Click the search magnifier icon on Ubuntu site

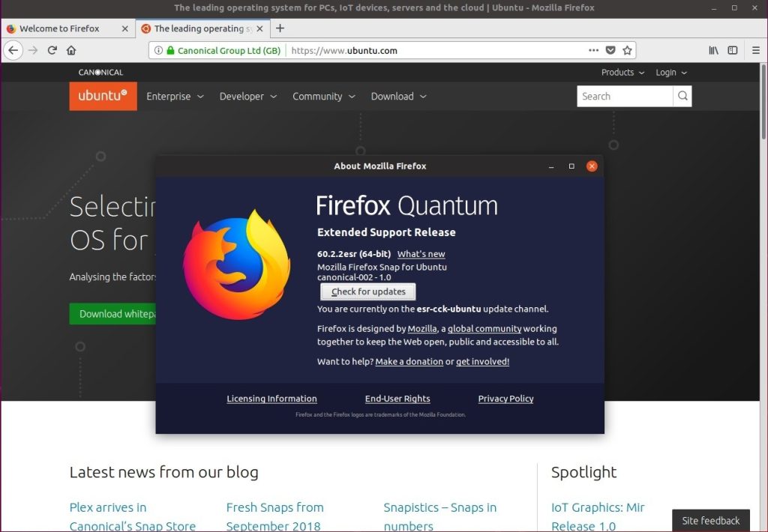pos(682,97)
